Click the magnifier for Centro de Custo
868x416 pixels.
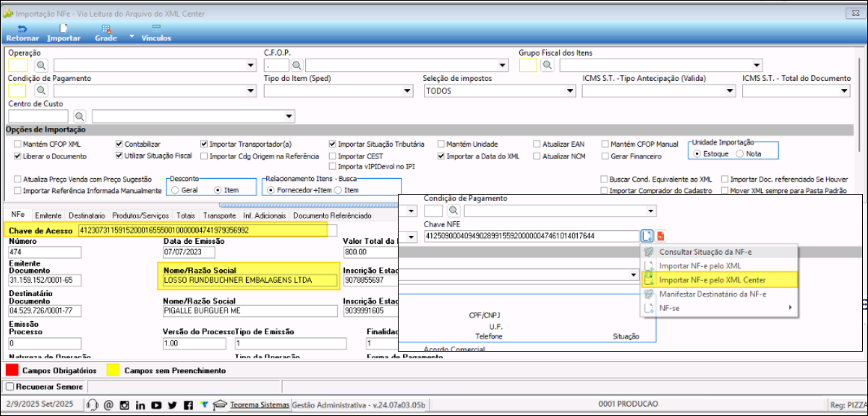pyautogui.click(x=80, y=116)
